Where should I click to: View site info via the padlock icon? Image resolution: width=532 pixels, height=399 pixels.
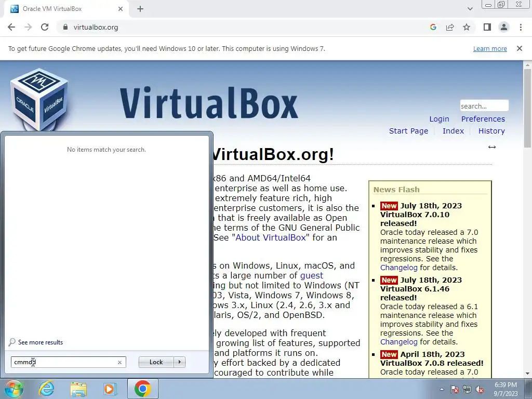click(65, 27)
